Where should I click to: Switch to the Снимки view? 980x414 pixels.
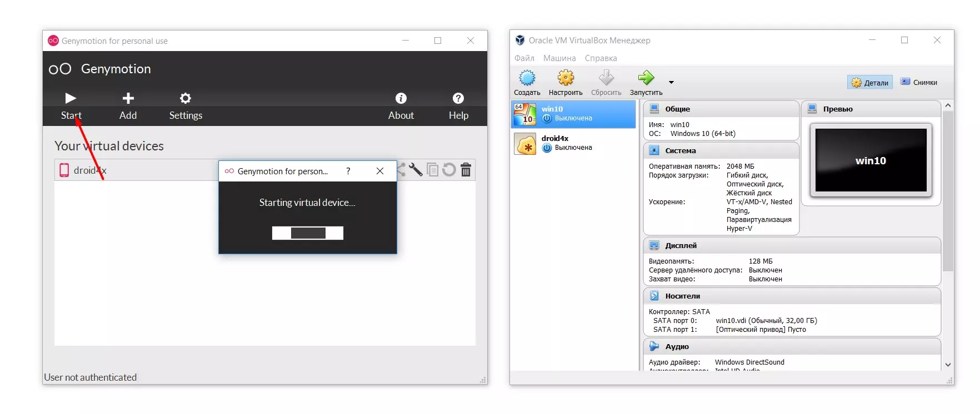click(918, 82)
